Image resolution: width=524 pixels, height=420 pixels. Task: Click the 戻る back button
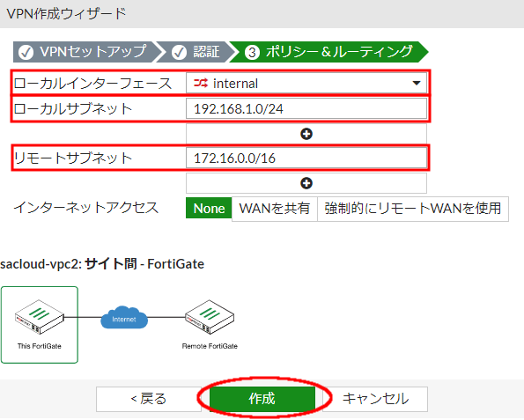tap(148, 399)
